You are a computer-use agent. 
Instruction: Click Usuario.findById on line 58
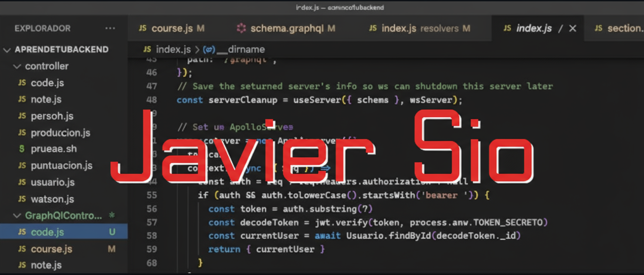[389, 236]
